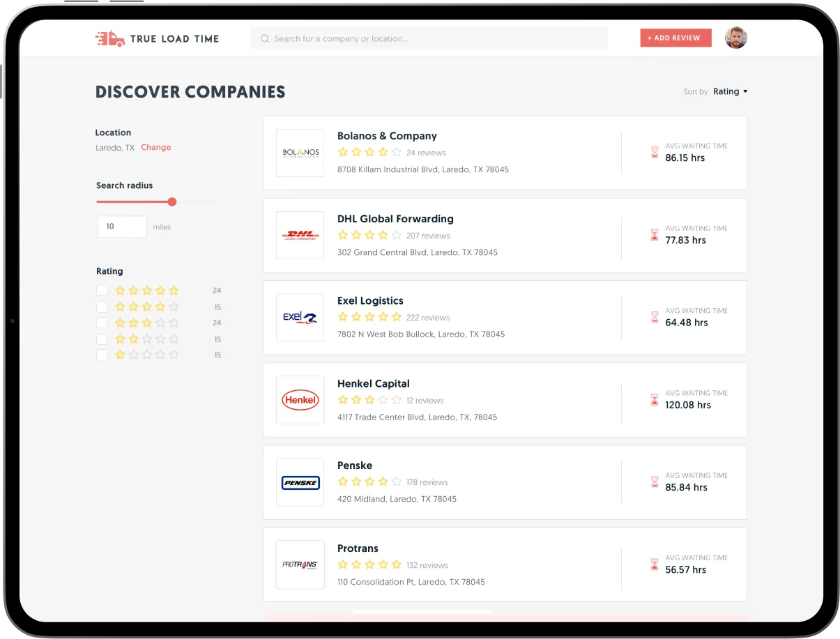Click the star rating of Bolanos & Company

[x=369, y=152]
